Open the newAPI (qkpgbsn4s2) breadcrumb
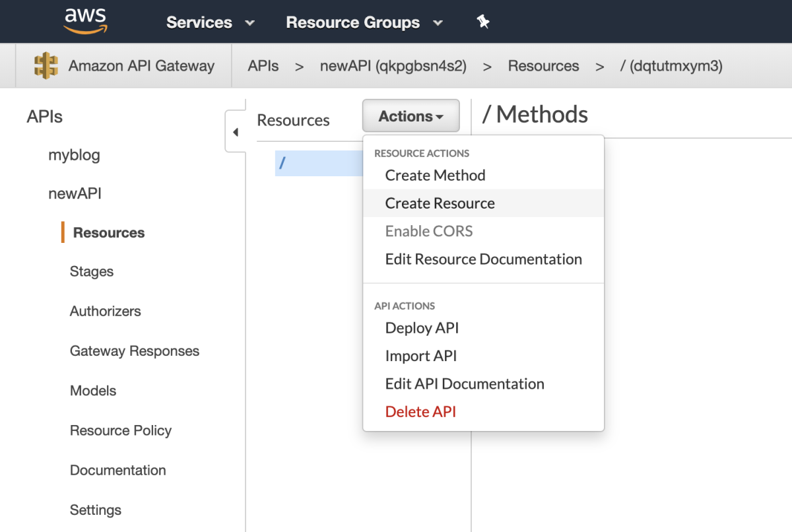The width and height of the screenshot is (792, 532). [393, 66]
